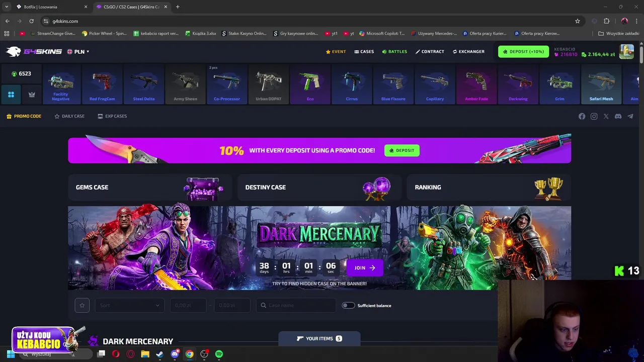The image size is (644, 362).
Task: Open the Telegram social icon
Action: coord(630,116)
